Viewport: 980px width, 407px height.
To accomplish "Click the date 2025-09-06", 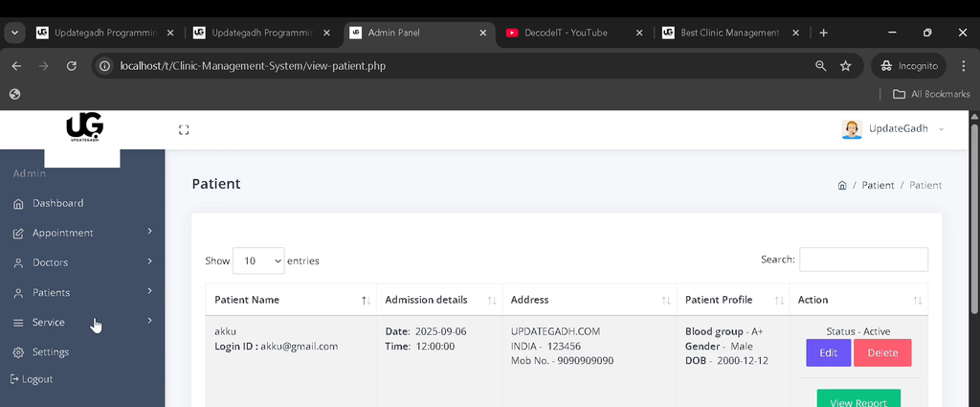I will pyautogui.click(x=440, y=331).
